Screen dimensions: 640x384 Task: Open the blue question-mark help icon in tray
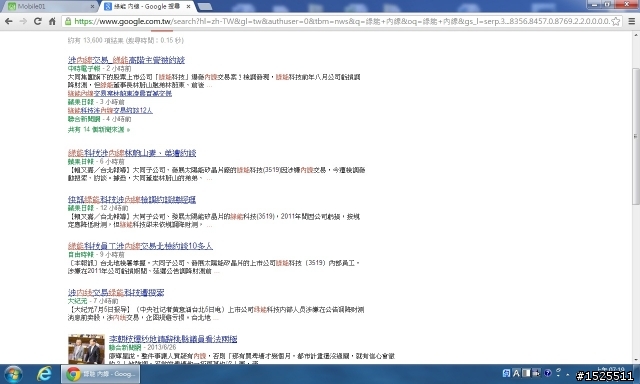click(x=548, y=373)
